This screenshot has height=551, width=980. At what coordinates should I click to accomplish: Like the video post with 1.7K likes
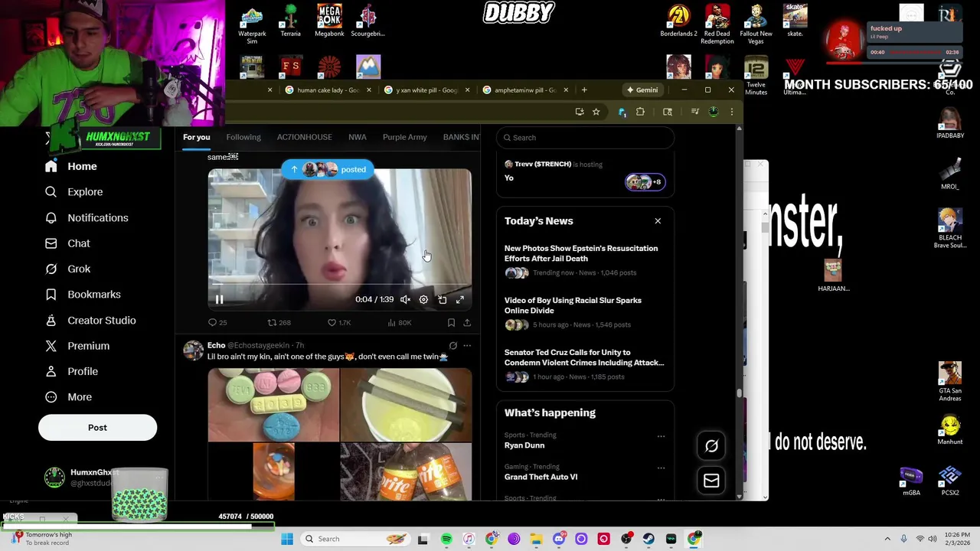[x=339, y=323]
